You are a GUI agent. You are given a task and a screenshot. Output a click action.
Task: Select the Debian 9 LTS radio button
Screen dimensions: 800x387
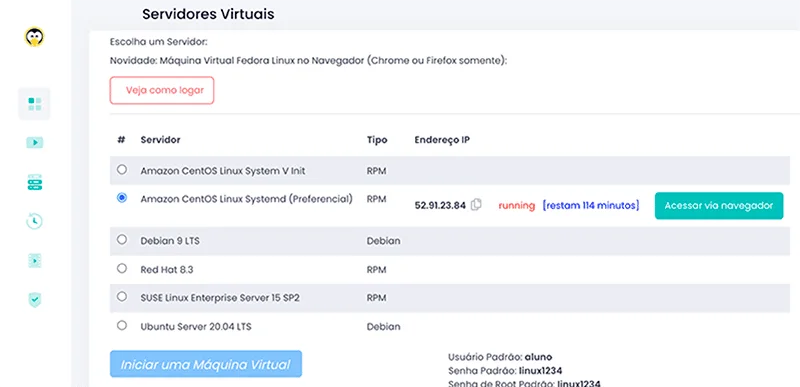[x=121, y=239]
